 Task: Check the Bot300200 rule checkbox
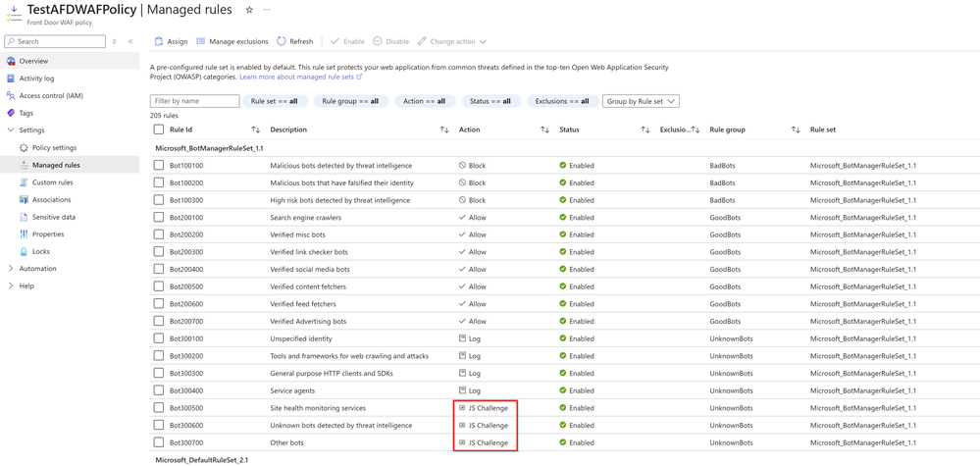click(159, 355)
